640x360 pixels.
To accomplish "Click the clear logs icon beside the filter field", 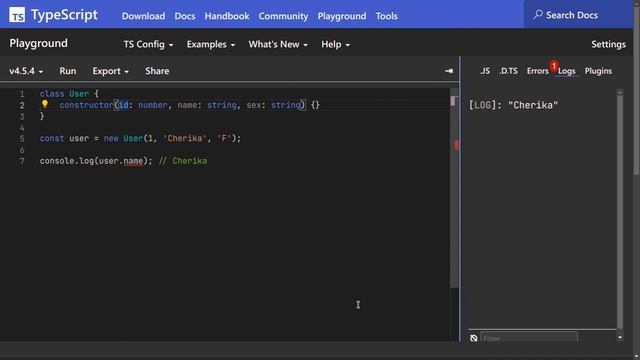I will [x=473, y=338].
